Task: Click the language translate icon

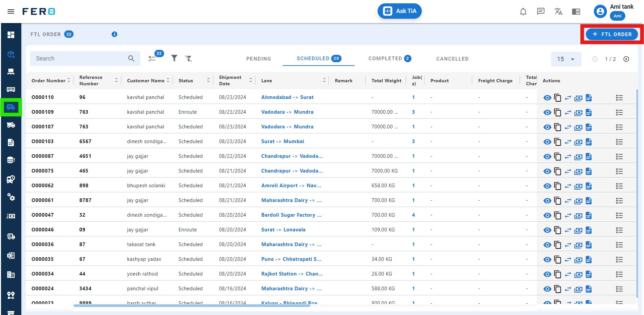Action: pyautogui.click(x=558, y=12)
